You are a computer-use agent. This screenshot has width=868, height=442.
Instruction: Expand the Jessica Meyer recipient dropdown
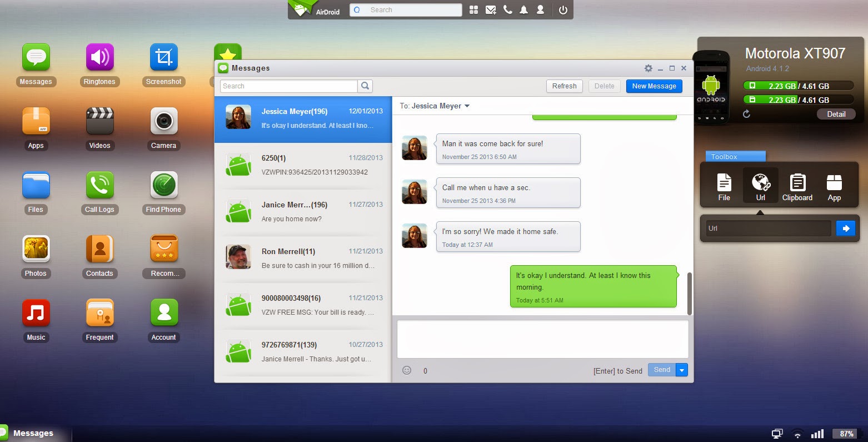467,106
